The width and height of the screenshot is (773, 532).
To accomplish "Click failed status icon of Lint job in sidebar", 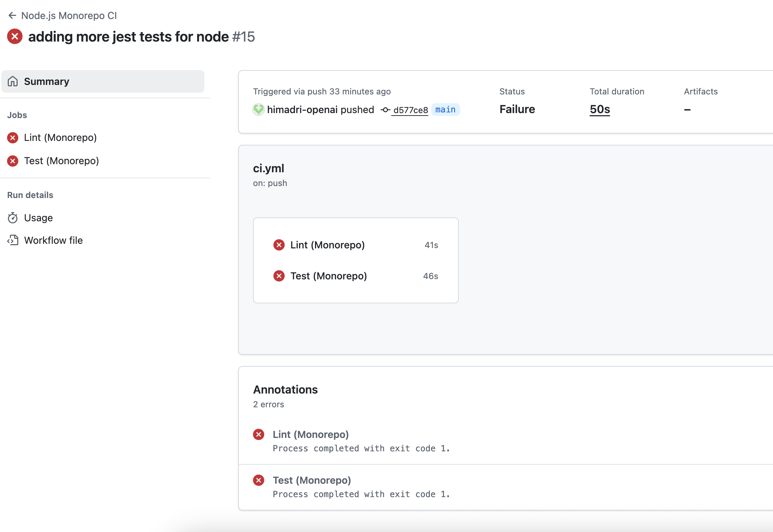I will tap(13, 138).
